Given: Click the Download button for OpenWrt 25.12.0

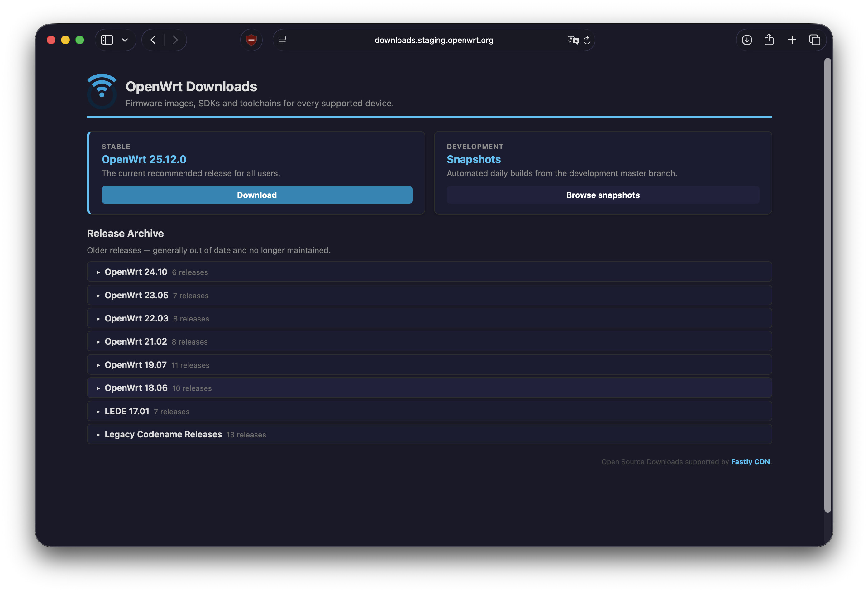Looking at the screenshot, I should point(257,195).
